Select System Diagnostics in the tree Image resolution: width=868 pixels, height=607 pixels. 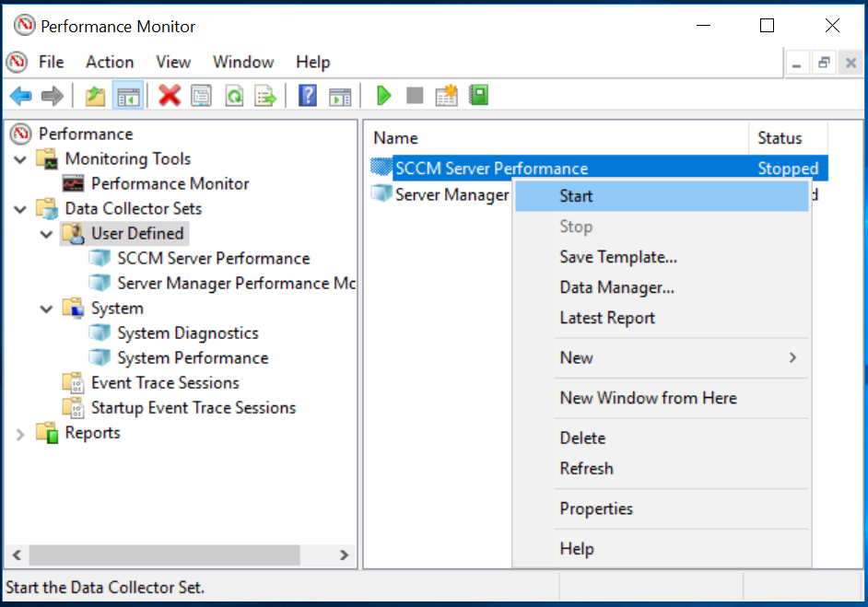click(188, 333)
